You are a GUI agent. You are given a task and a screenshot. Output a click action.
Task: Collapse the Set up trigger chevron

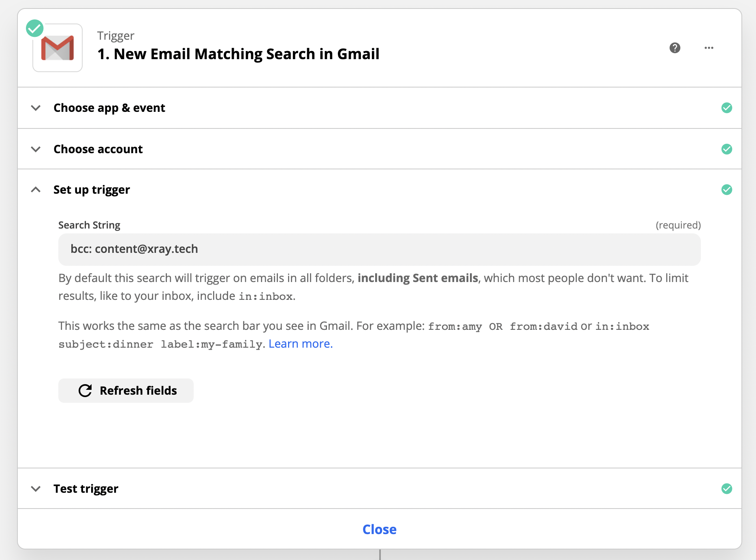pyautogui.click(x=36, y=190)
